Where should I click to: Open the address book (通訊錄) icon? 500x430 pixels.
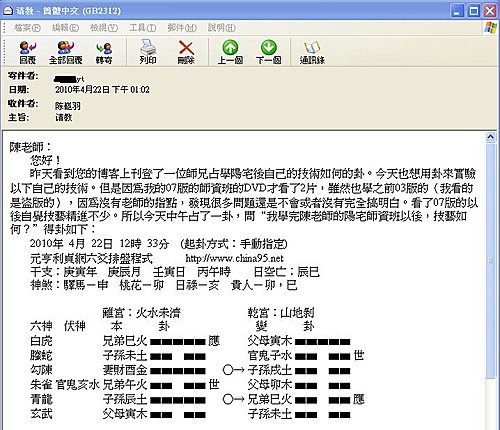coord(312,52)
